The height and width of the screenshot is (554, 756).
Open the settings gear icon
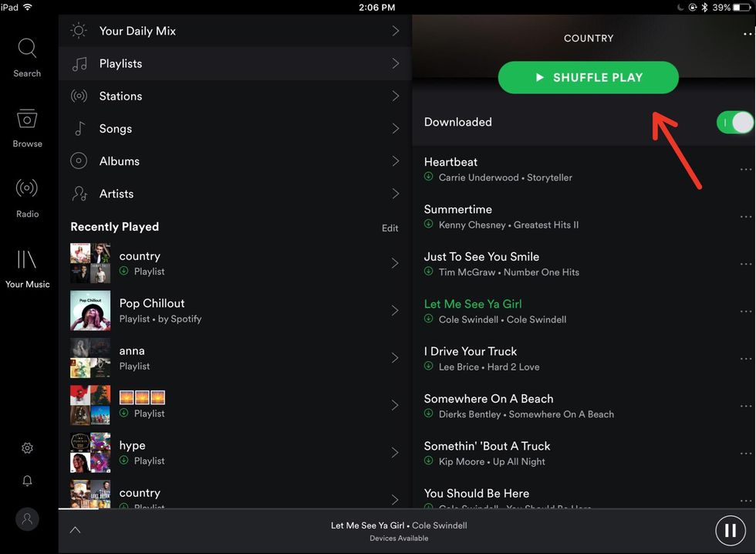27,448
